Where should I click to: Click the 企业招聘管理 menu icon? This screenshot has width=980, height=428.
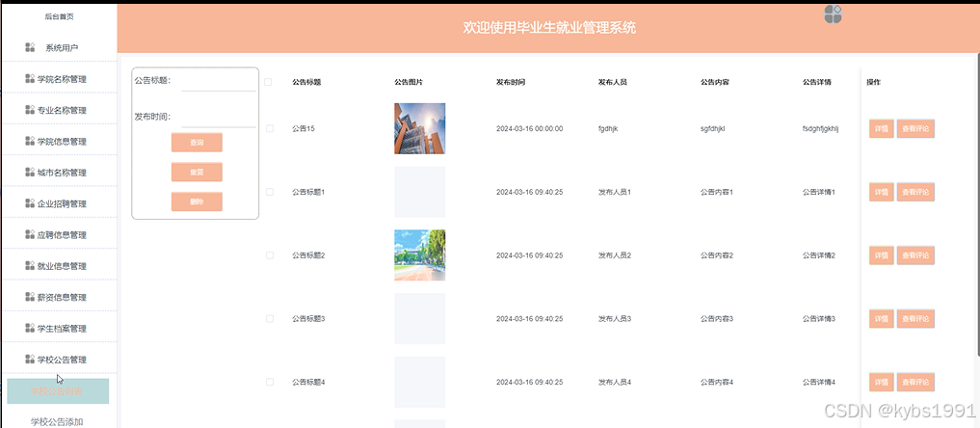point(29,203)
